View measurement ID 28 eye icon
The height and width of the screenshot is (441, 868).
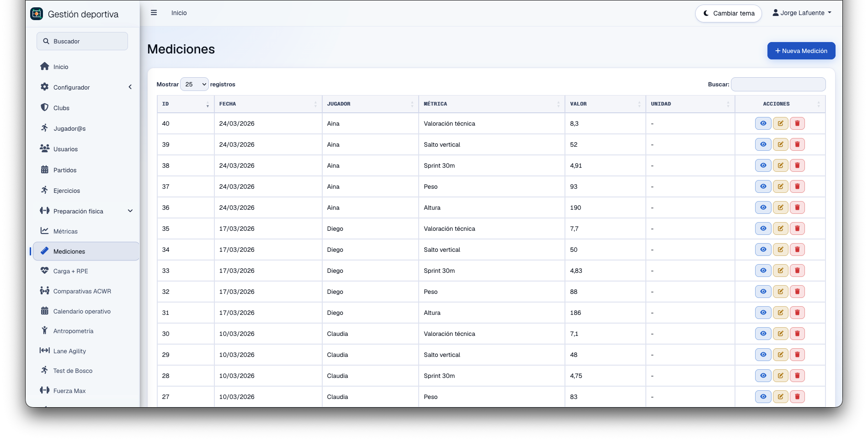[x=763, y=376]
